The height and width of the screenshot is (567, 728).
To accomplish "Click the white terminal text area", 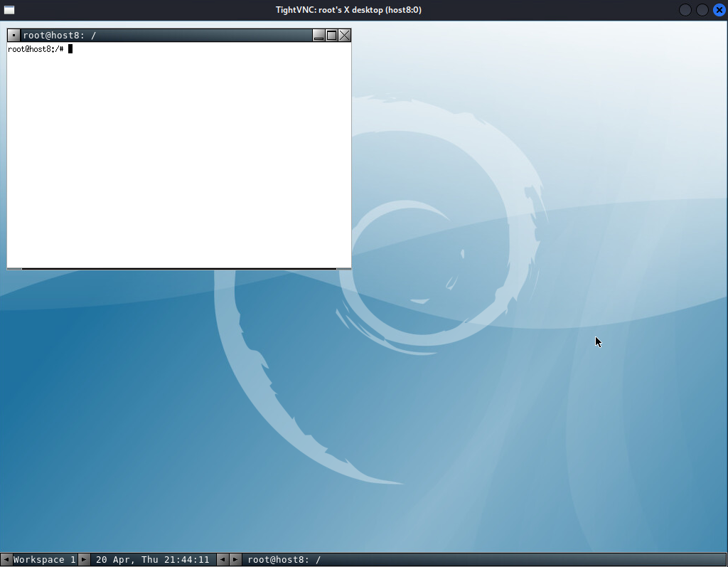I will coord(178,157).
